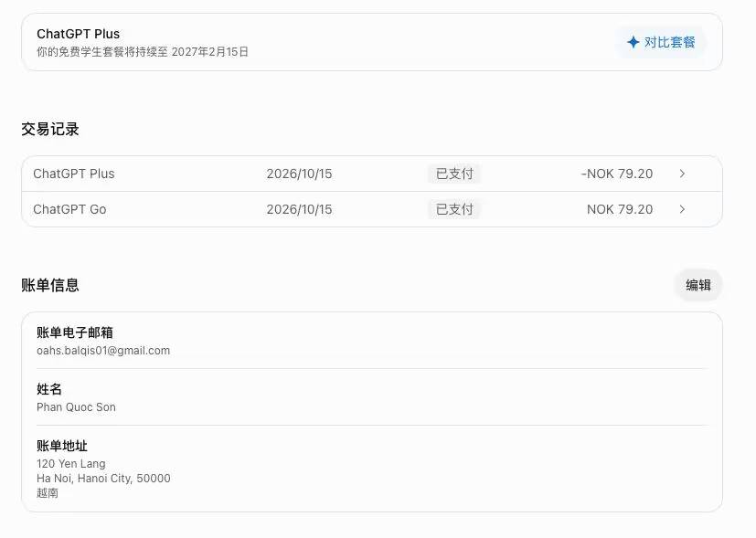Click the country 越南 in billing address

48,492
